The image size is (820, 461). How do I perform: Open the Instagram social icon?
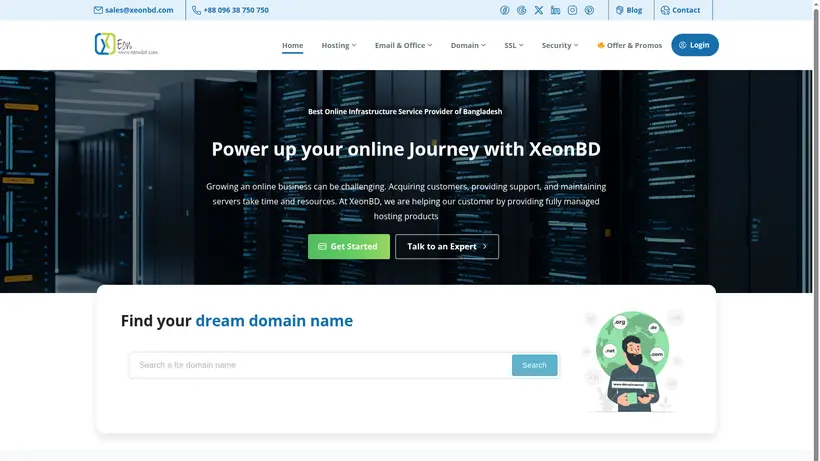(x=573, y=10)
